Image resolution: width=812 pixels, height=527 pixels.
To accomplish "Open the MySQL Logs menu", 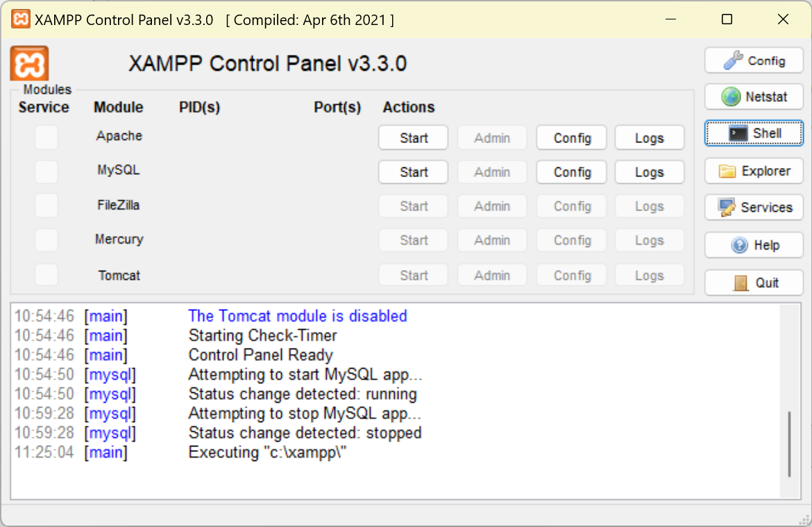I will click(650, 172).
